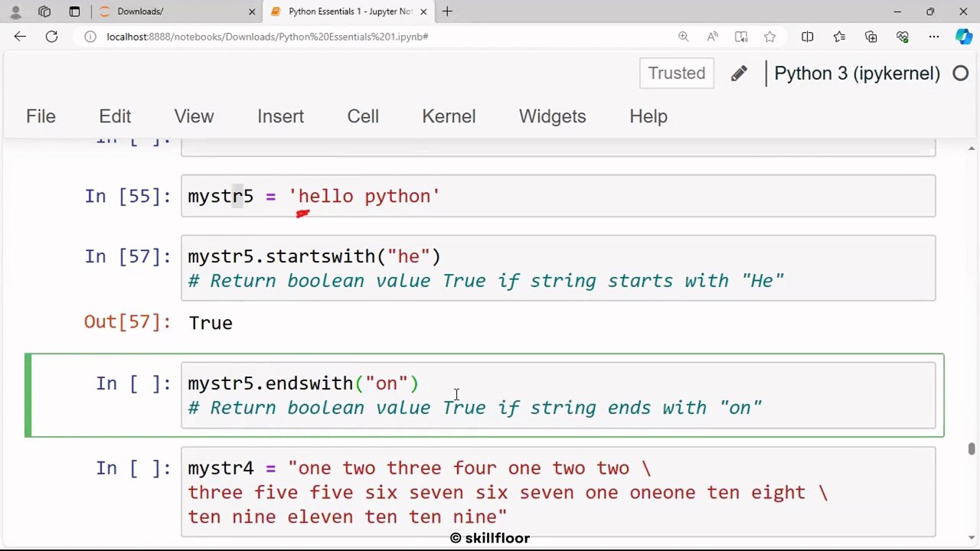
Task: Click the scrollbar up arrow
Action: click(x=972, y=148)
